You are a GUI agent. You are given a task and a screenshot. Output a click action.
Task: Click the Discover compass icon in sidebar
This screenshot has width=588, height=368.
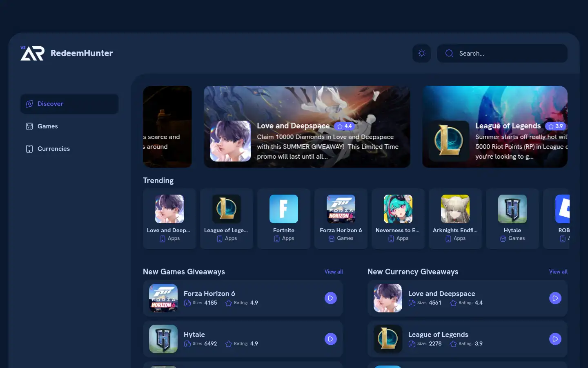click(29, 104)
